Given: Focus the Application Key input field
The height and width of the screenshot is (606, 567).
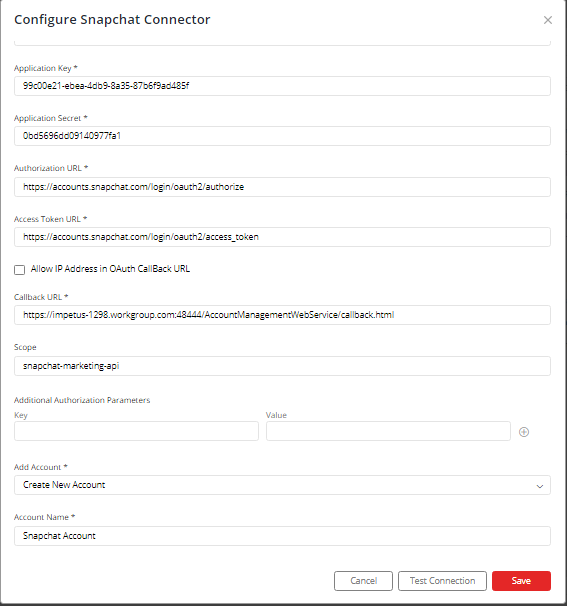Looking at the screenshot, I should [x=282, y=86].
